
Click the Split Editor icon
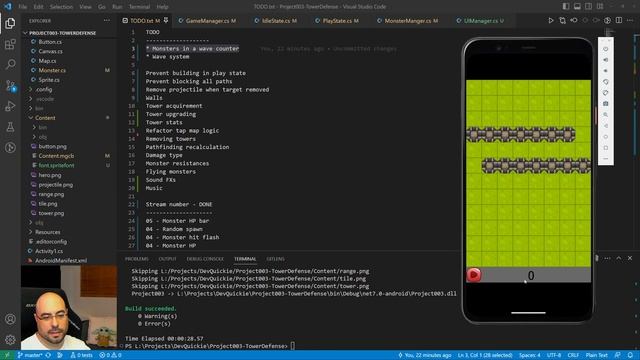619,20
